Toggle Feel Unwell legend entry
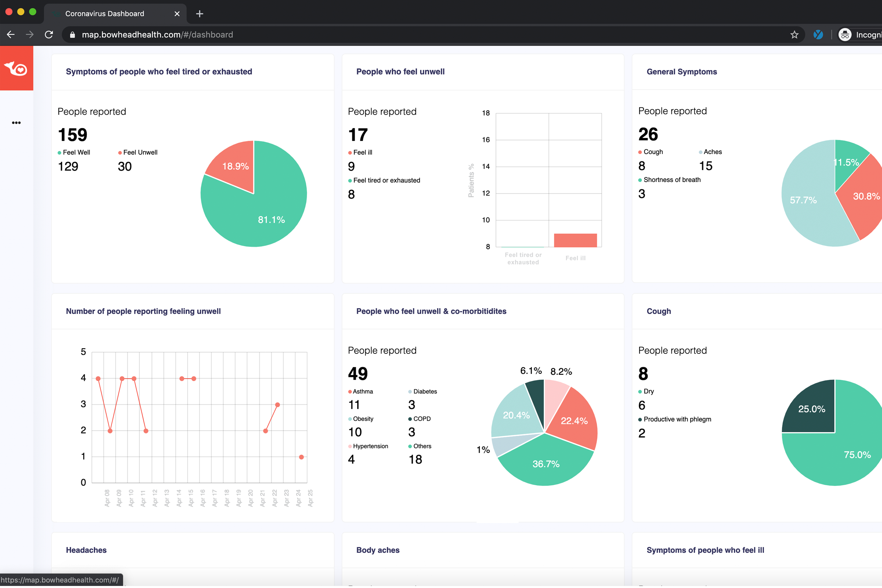Viewport: 882px width, 588px height. (140, 152)
